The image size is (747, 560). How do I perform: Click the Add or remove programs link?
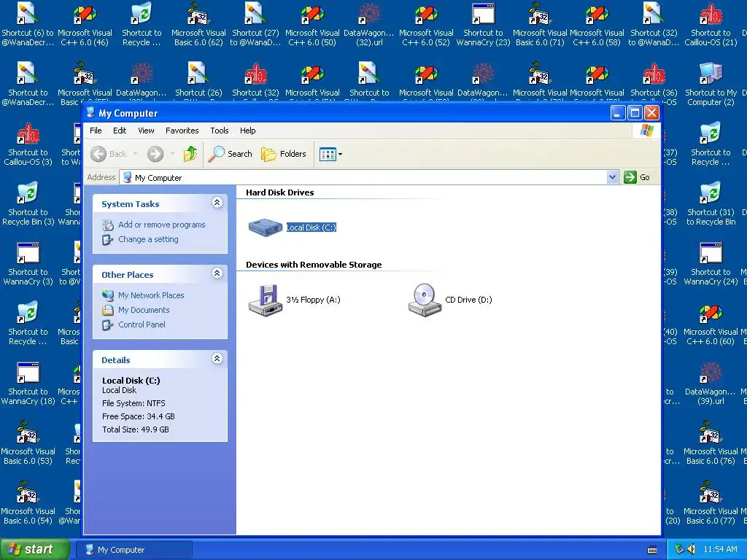[161, 225]
